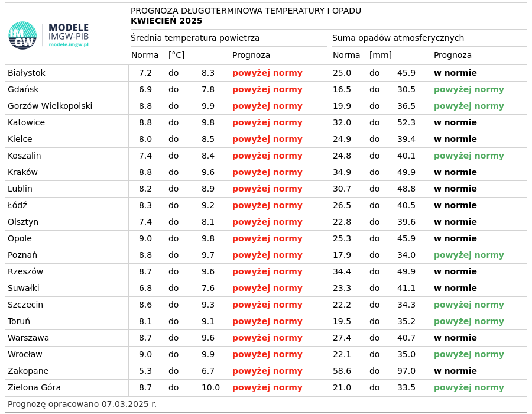The height and width of the screenshot is (414, 532).
Task: Click Olsztyn's 22.8 precipitation norm
Action: 342,222
